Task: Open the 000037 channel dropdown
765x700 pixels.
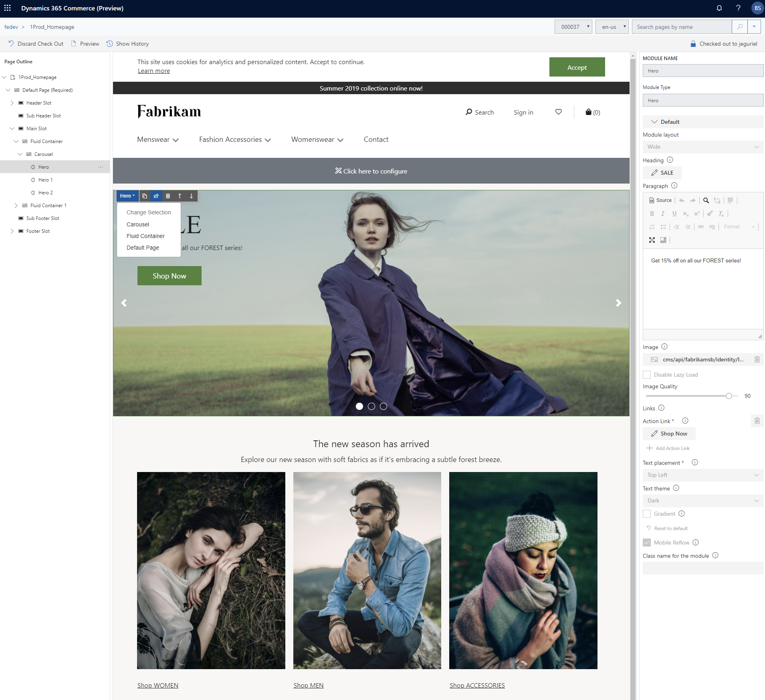Action: pos(573,27)
